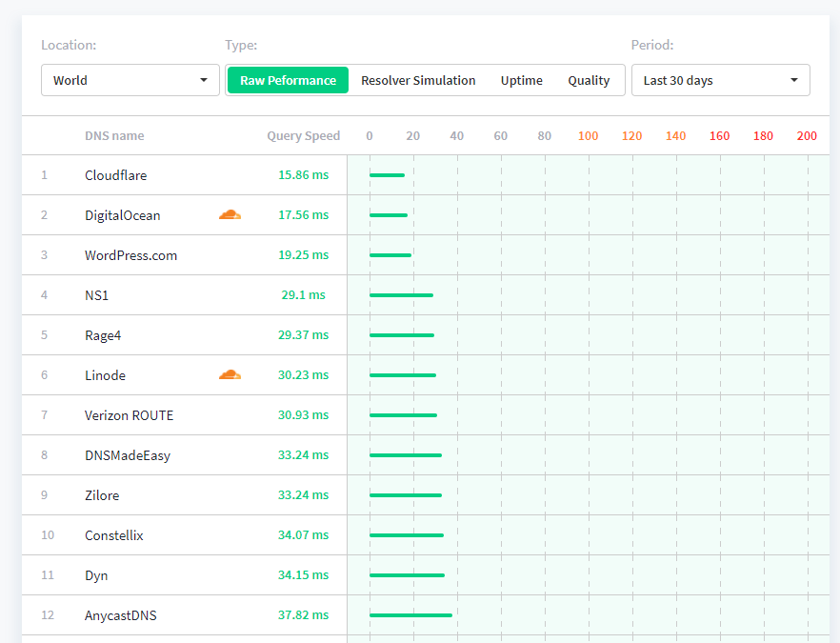Open the NS1 DNS entry
Viewport: 840px width, 643px height.
(x=96, y=295)
